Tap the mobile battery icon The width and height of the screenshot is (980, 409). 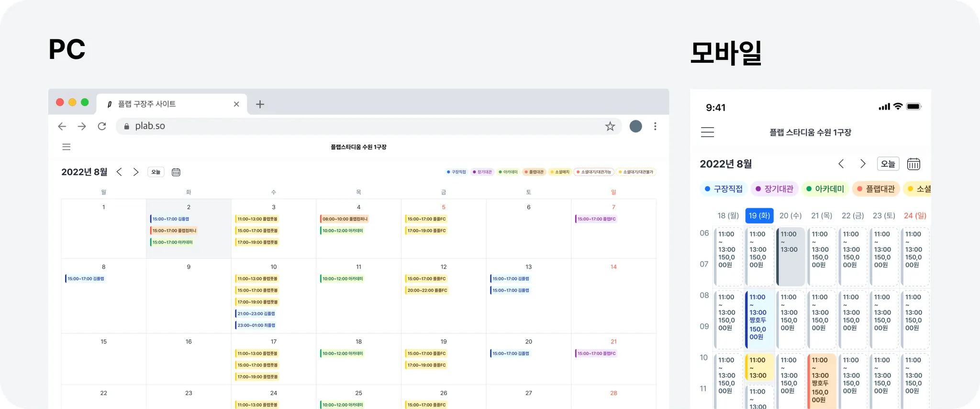[913, 106]
